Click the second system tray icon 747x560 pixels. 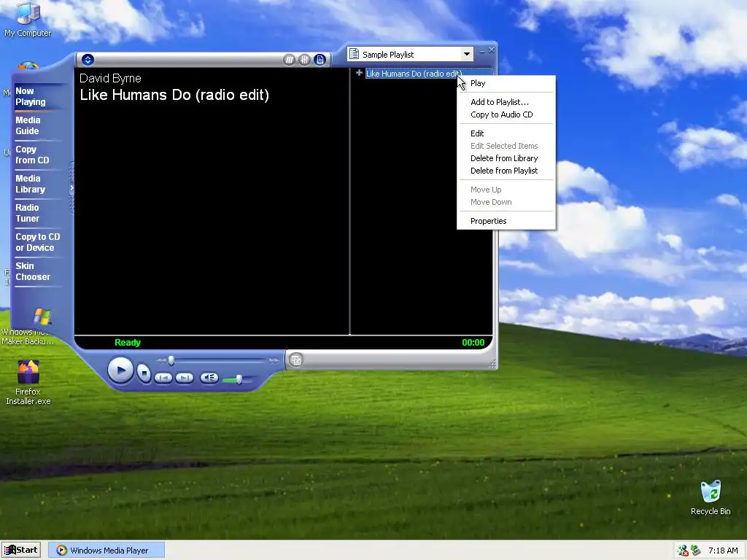tap(695, 550)
